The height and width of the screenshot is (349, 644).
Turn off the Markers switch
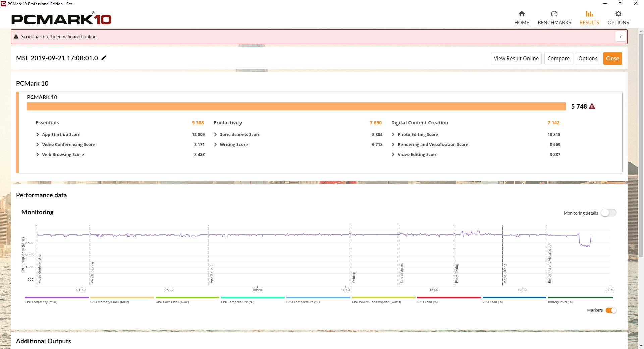pyautogui.click(x=611, y=310)
